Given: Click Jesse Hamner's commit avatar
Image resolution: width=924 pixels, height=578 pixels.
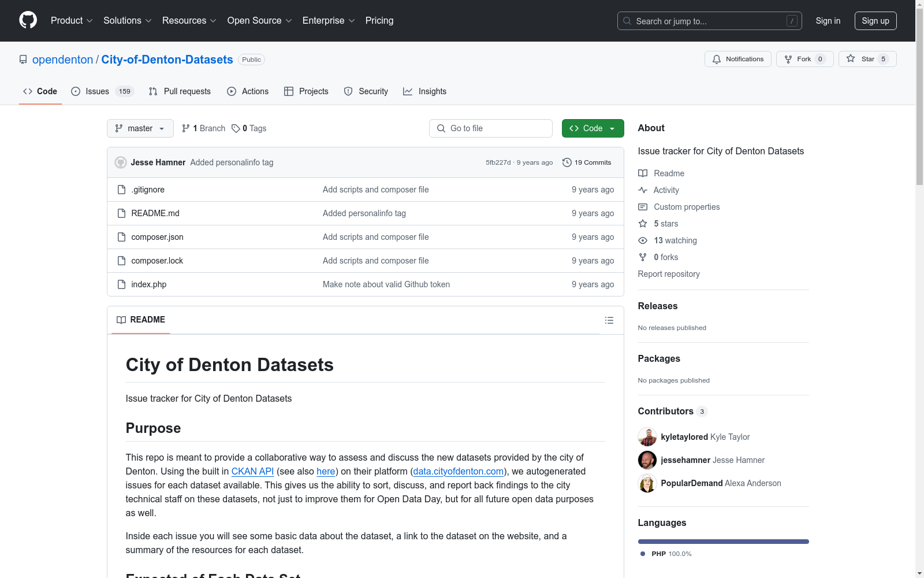Looking at the screenshot, I should 121,162.
